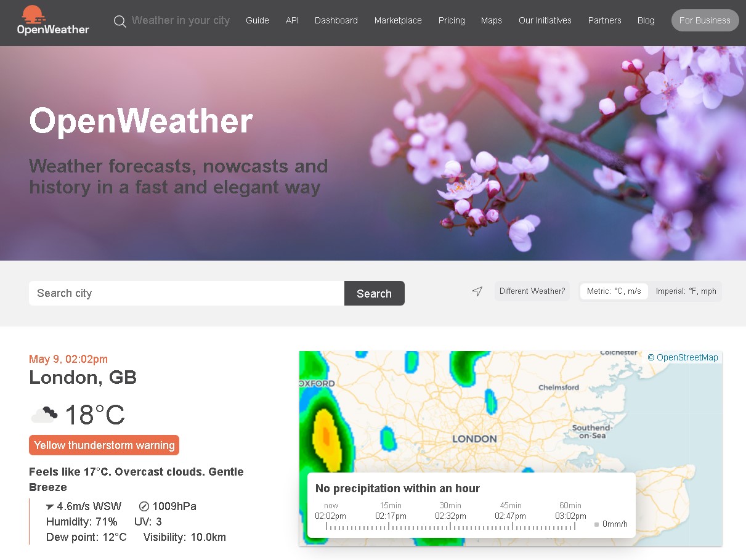
Task: Click the OpenWeather logo in header
Action: (52, 20)
